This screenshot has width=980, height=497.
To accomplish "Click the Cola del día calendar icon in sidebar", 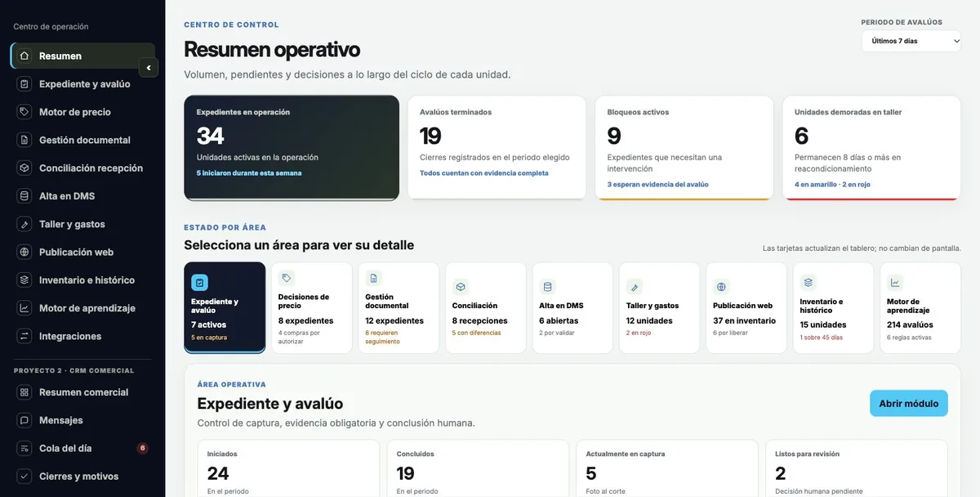I will (x=24, y=448).
